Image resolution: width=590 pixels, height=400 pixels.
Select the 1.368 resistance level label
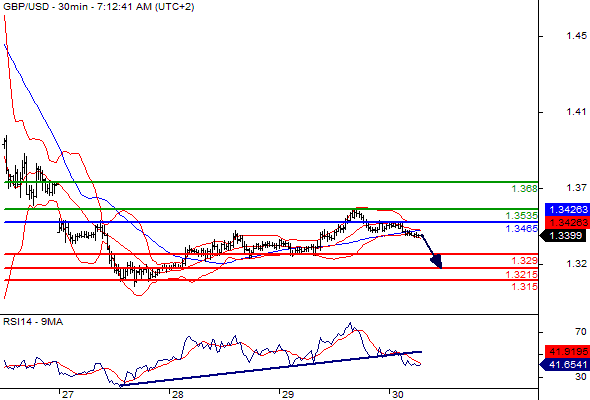(x=525, y=189)
